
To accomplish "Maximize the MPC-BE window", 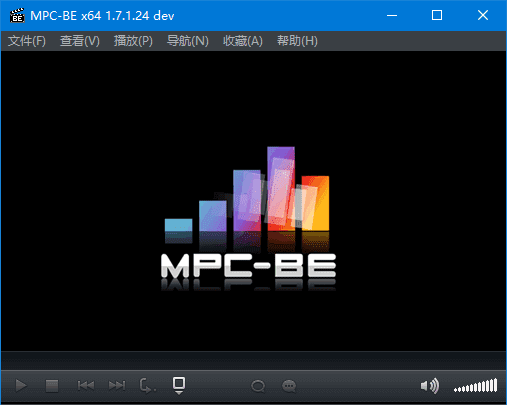I will [437, 15].
